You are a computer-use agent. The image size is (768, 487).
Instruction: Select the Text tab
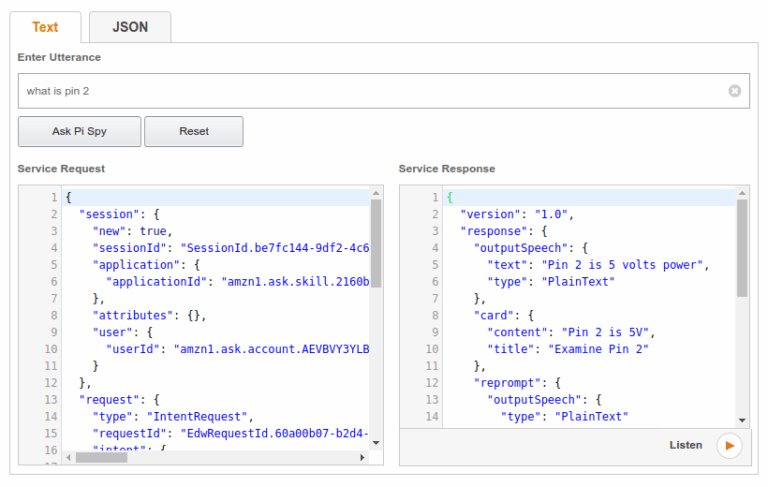pos(46,27)
